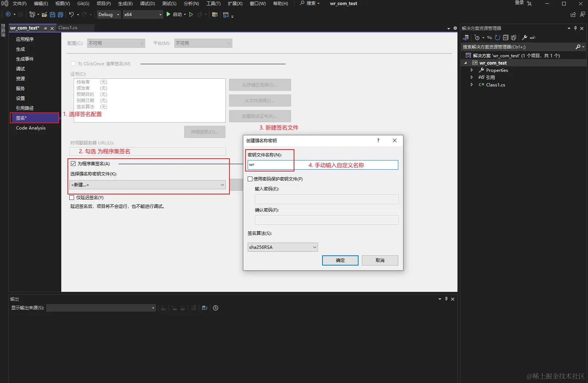Click the start without debugging outline play icon
This screenshot has height=383, width=588.
(x=191, y=15)
